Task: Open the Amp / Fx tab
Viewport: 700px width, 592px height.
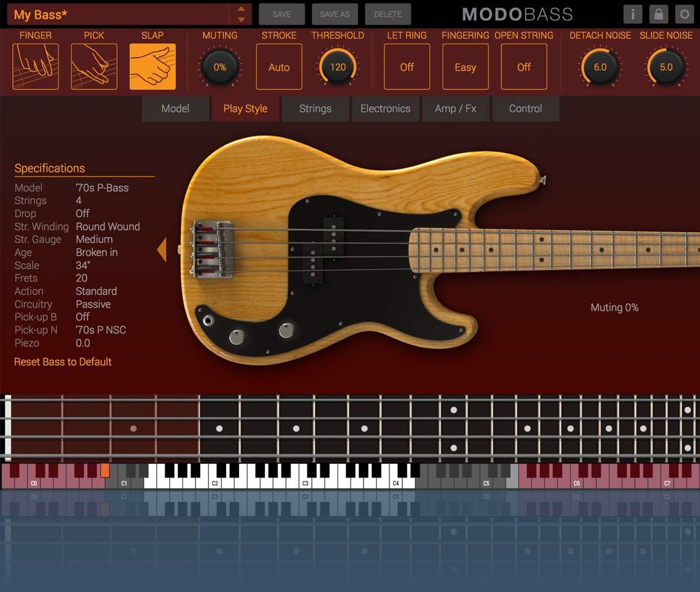Action: point(455,109)
